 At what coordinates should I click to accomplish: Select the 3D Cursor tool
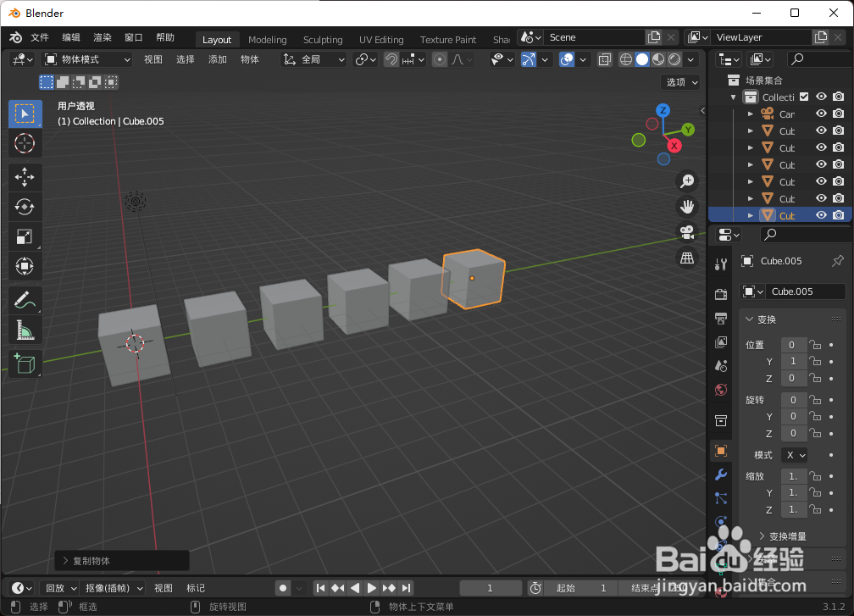25,144
